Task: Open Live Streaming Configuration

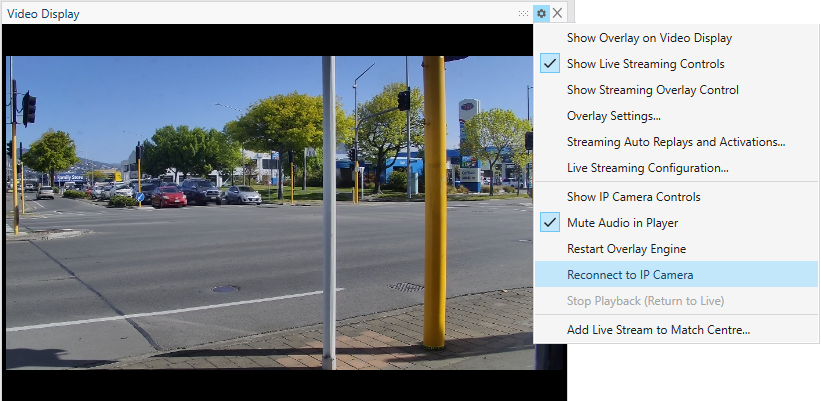Action: click(647, 168)
